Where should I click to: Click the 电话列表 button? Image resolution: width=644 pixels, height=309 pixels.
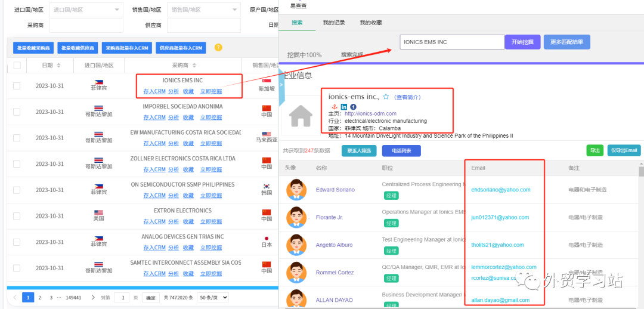[401, 151]
